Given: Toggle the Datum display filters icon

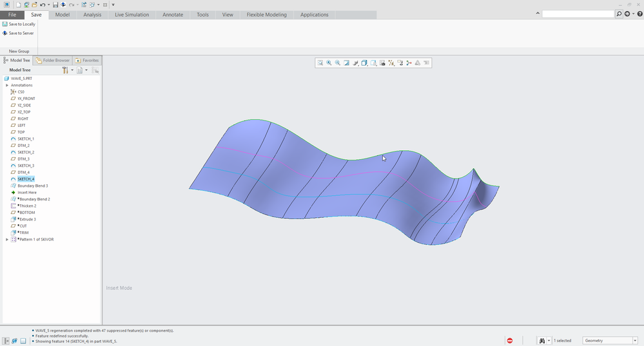Looking at the screenshot, I should [x=391, y=63].
